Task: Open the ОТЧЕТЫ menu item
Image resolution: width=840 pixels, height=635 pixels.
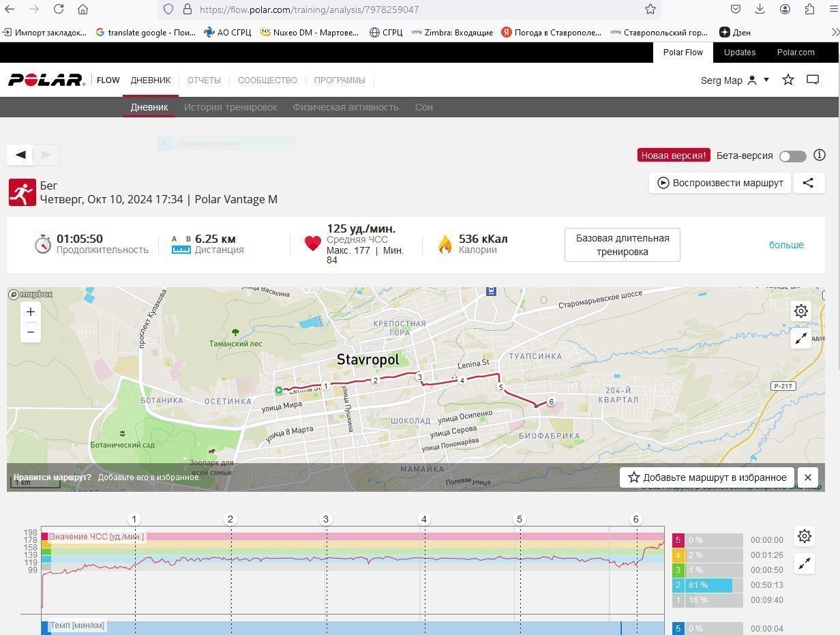Action: [x=204, y=80]
